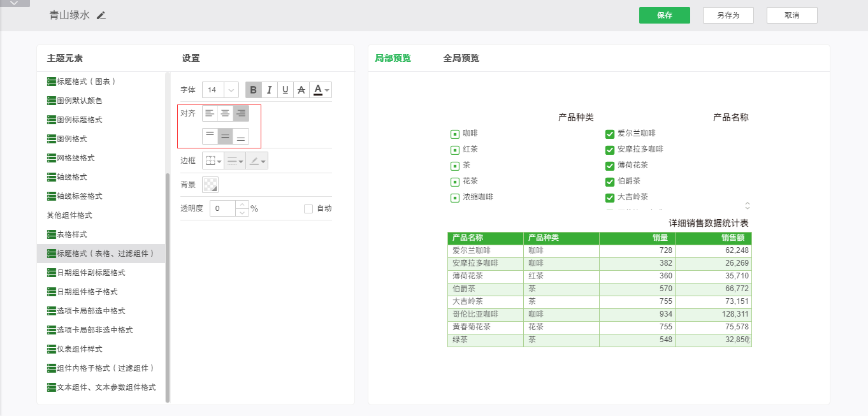Viewport: 868px width, 416px height.
Task: Check the 自动 transparency checkbox
Action: 309,208
